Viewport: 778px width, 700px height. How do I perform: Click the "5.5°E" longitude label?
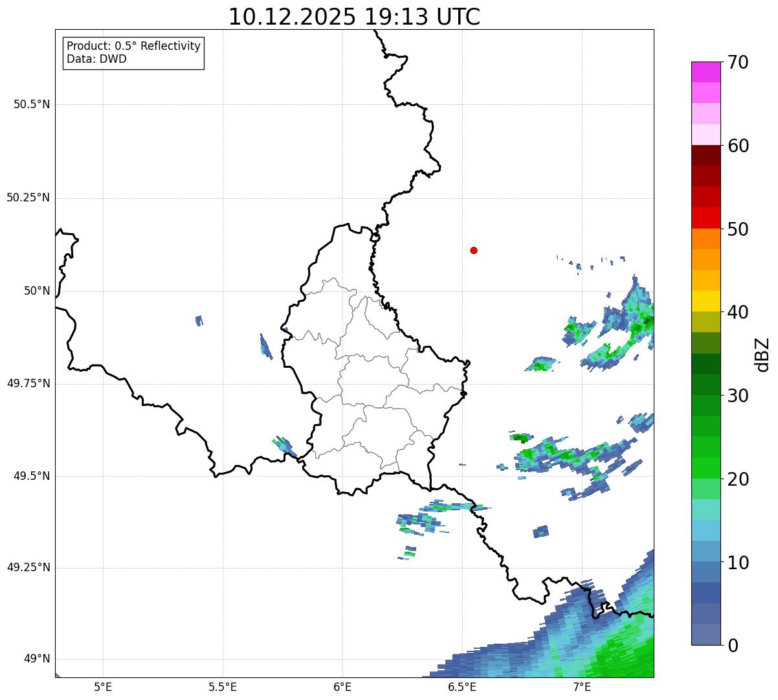(x=223, y=686)
